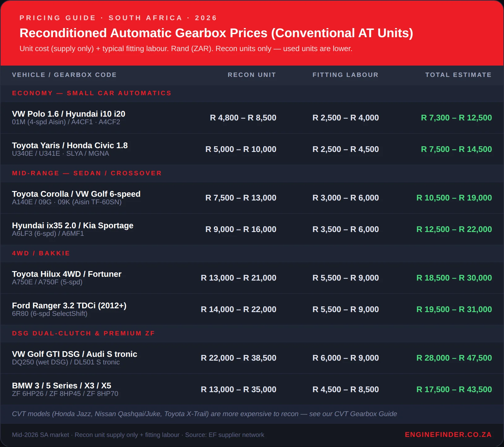Click the 'Fitting Labour' column header
504x447 pixels.
tap(346, 75)
